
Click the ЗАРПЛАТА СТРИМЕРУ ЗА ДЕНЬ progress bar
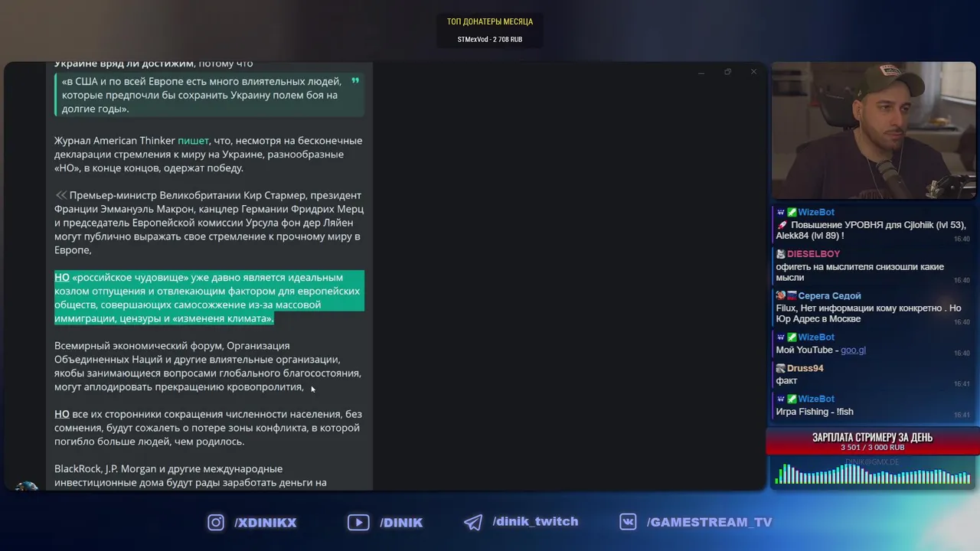872,442
